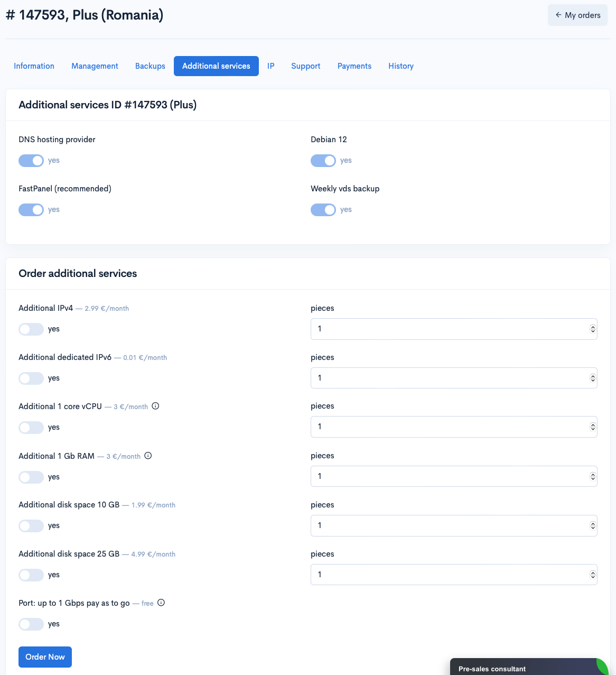Viewport: 616px width, 675px height.
Task: Open the Support tab
Action: 306,66
